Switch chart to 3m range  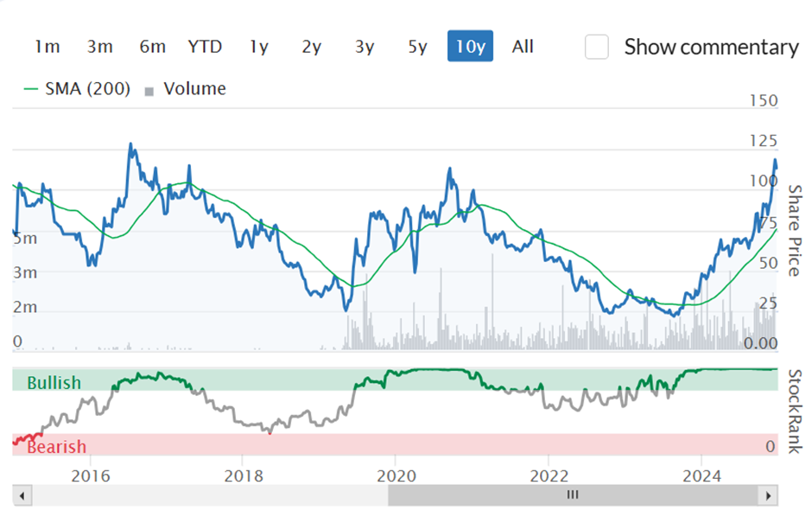tap(100, 47)
